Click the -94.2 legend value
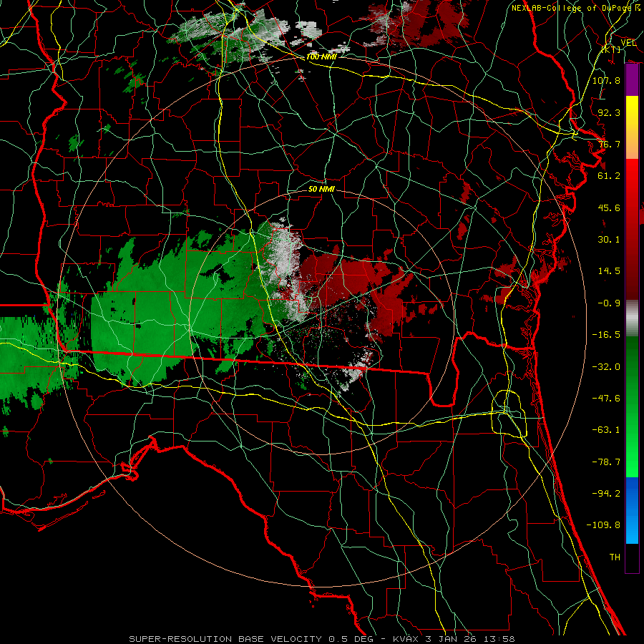Viewport: 644px width, 644px height. [606, 494]
